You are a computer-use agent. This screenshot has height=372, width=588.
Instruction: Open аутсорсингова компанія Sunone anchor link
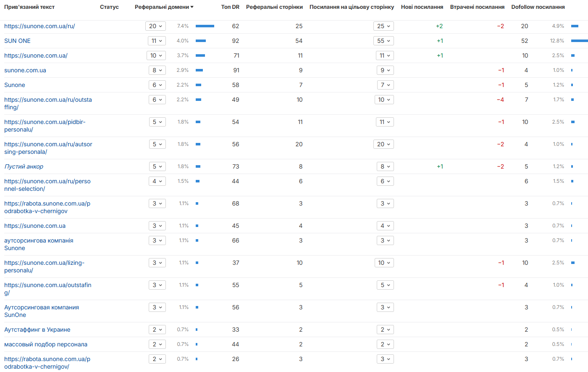39,244
